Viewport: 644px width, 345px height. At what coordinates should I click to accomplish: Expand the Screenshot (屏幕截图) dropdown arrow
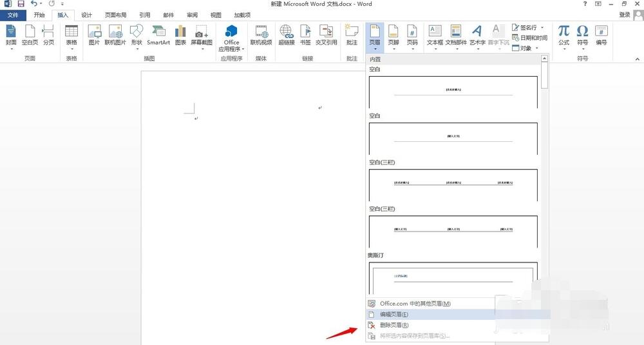pos(202,49)
